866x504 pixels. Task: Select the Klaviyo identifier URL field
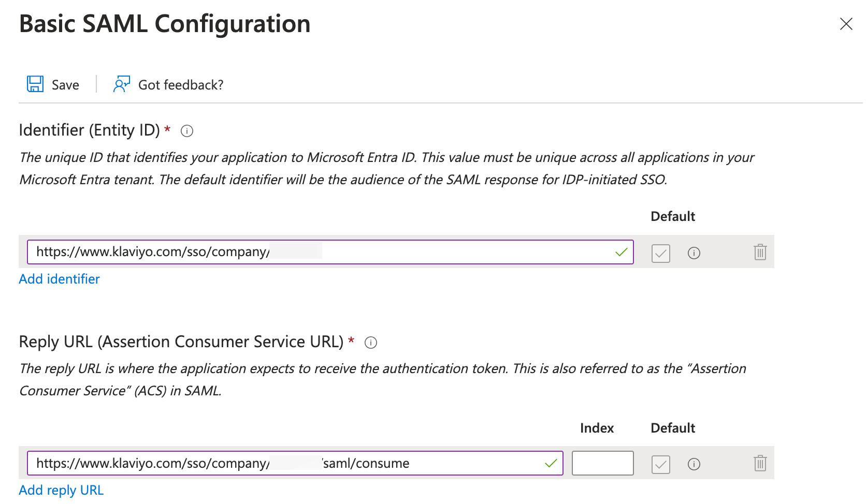pyautogui.click(x=311, y=252)
